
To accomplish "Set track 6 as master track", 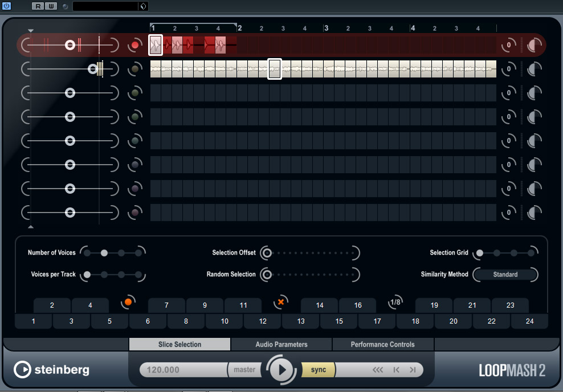I will 135,165.
